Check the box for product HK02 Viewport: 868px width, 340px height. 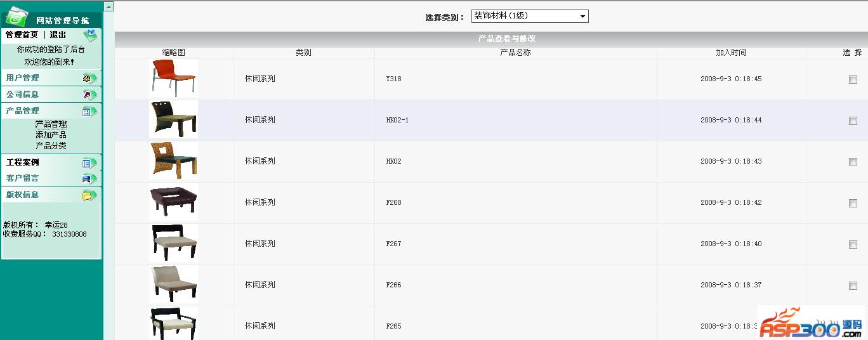pyautogui.click(x=853, y=162)
